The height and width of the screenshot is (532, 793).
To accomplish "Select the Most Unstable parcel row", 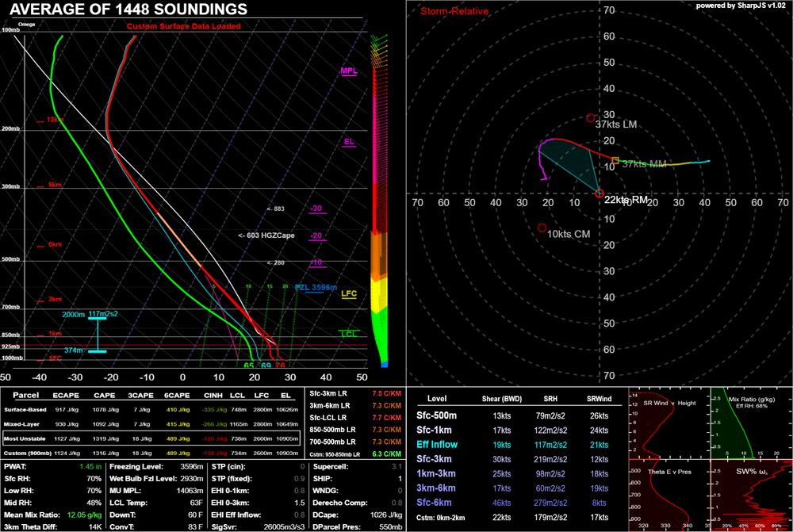I will 151,438.
